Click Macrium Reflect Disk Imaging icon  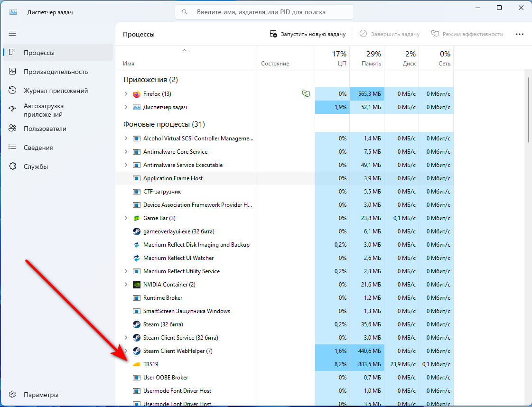[x=136, y=245]
